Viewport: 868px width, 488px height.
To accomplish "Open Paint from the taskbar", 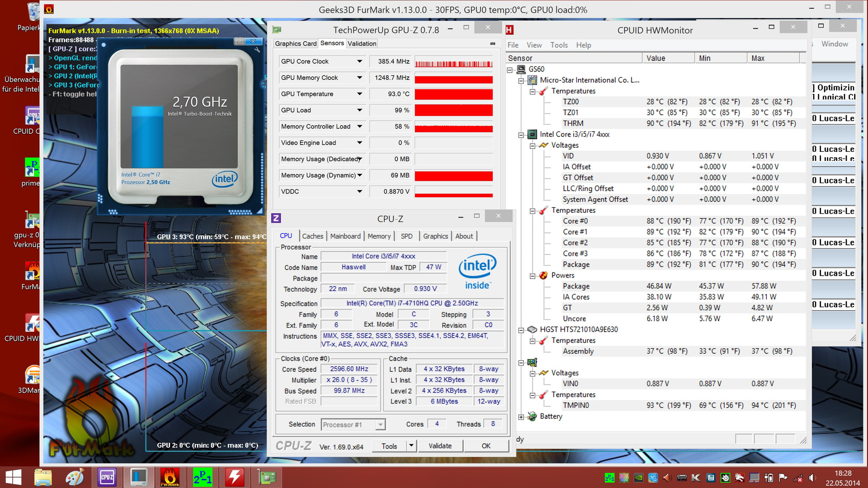I will (x=75, y=477).
